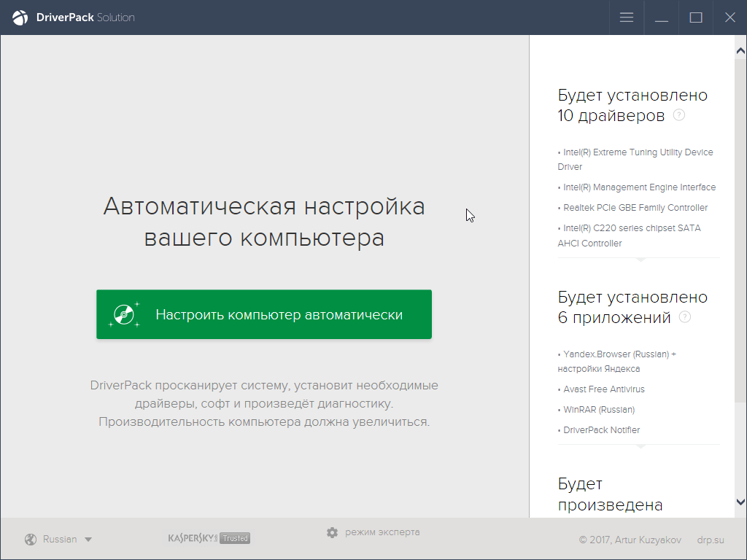Click the scrollbar down arrow
Screen dimensions: 747x560
click(741, 502)
